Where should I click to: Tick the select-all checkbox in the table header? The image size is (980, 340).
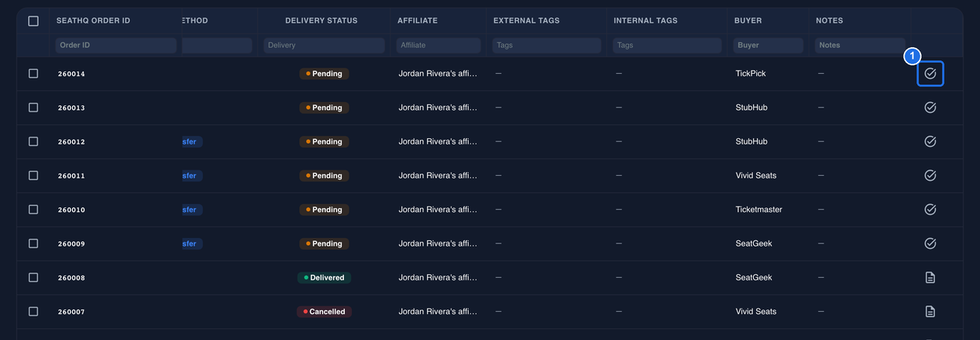coord(33,21)
